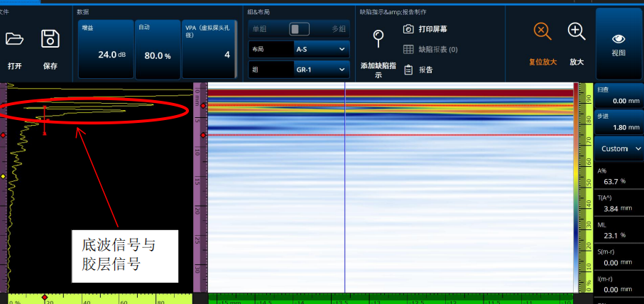
Task: Click the 放大 label
Action: (577, 62)
